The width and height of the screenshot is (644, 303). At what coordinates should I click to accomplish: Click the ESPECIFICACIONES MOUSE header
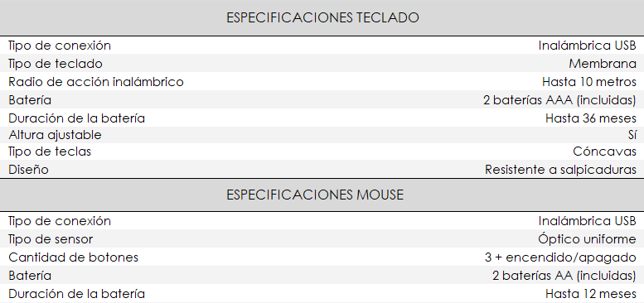click(315, 195)
